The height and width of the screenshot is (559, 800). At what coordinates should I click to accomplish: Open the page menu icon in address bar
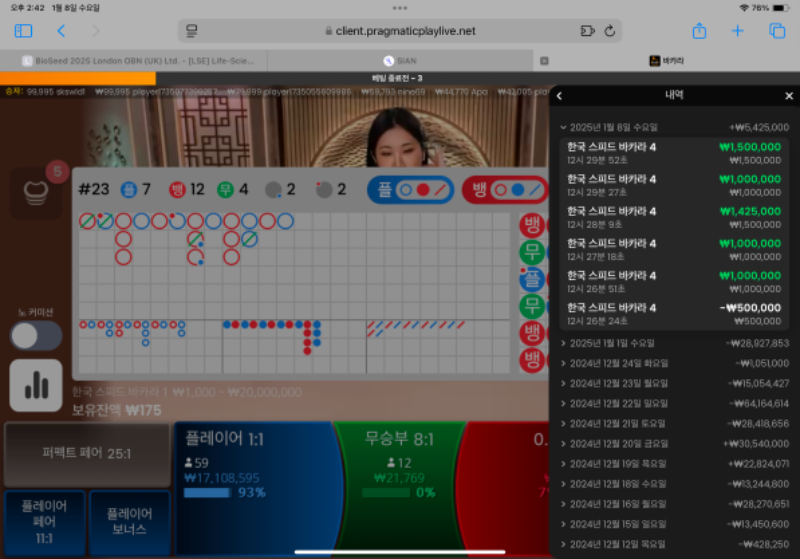click(192, 31)
